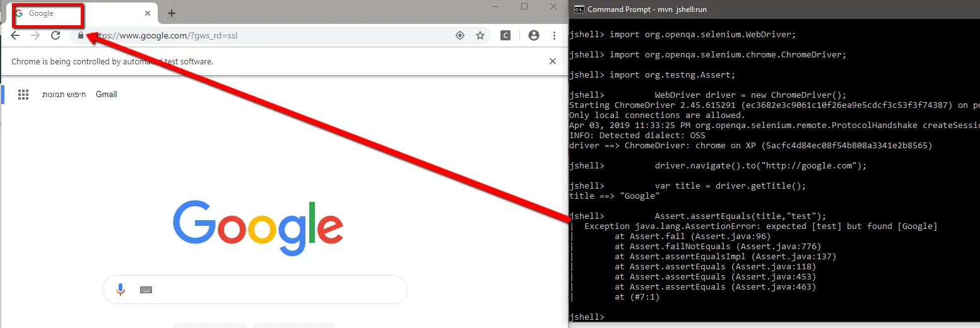Click the Google logo

pyautogui.click(x=258, y=229)
